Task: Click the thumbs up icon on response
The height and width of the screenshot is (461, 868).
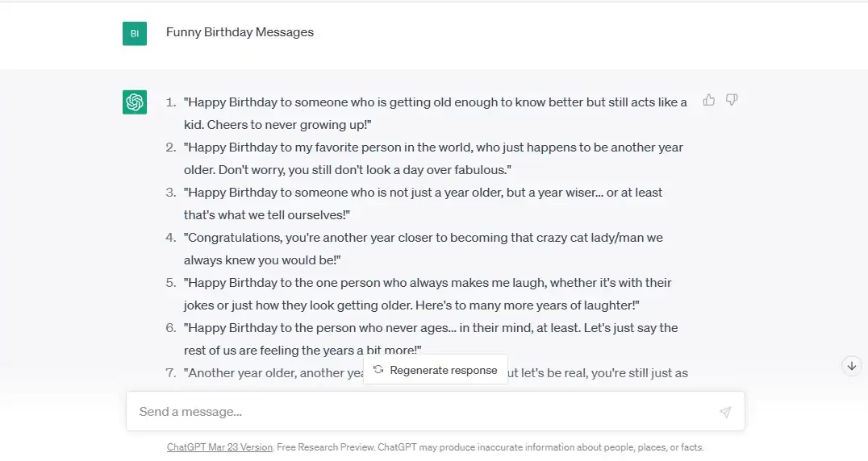Action: 708,100
